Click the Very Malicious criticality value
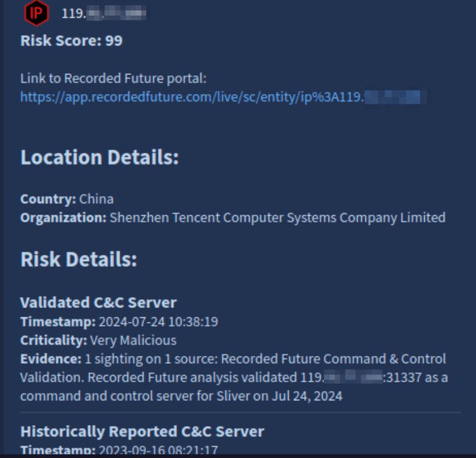476x458 pixels. click(x=133, y=340)
